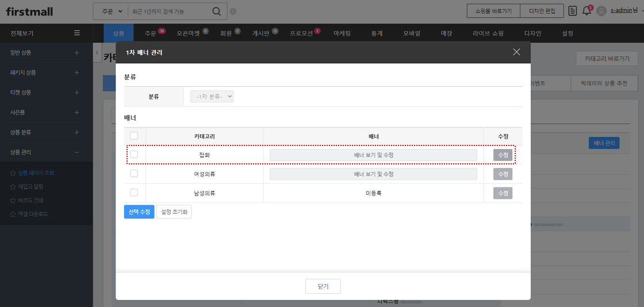Check the 잡화 row checkbox
644x307 pixels.
[135, 154]
